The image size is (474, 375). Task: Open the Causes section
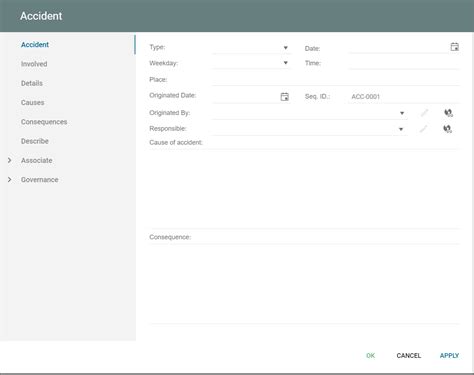pyautogui.click(x=32, y=103)
